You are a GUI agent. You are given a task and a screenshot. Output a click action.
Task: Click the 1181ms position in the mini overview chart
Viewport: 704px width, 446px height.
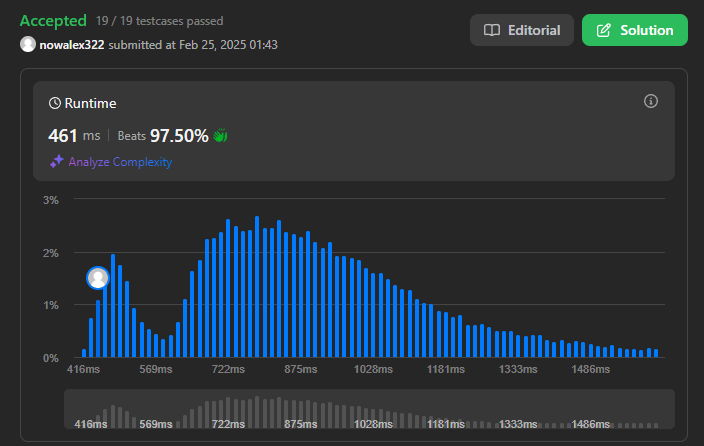coord(447,424)
